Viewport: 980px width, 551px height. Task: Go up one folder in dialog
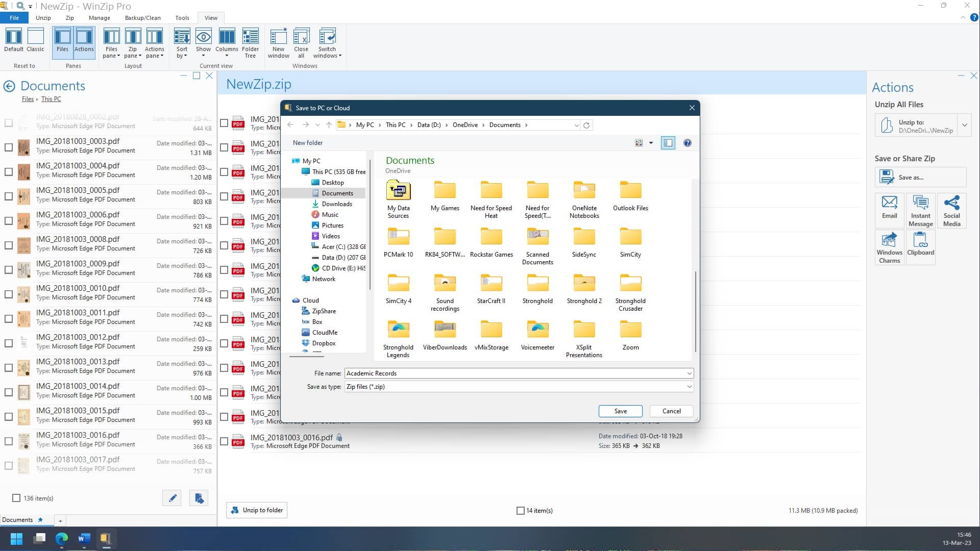pos(329,125)
